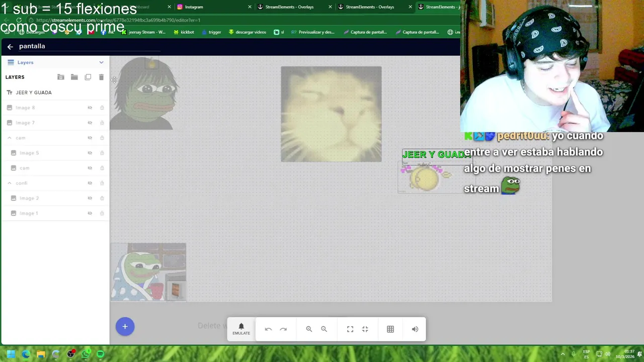Click the blue add widget plus button
This screenshot has height=362, width=644.
pyautogui.click(x=125, y=326)
